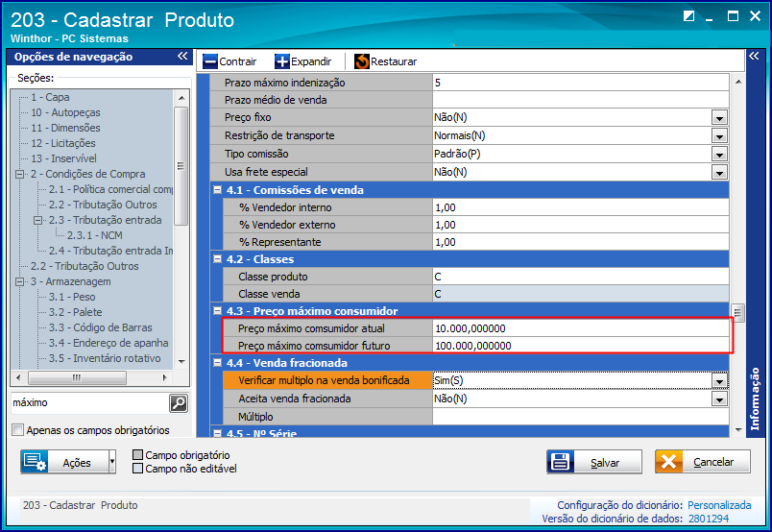Open the Restrição de transporte dropdown
Viewport: 772px width, 532px height.
coord(719,136)
